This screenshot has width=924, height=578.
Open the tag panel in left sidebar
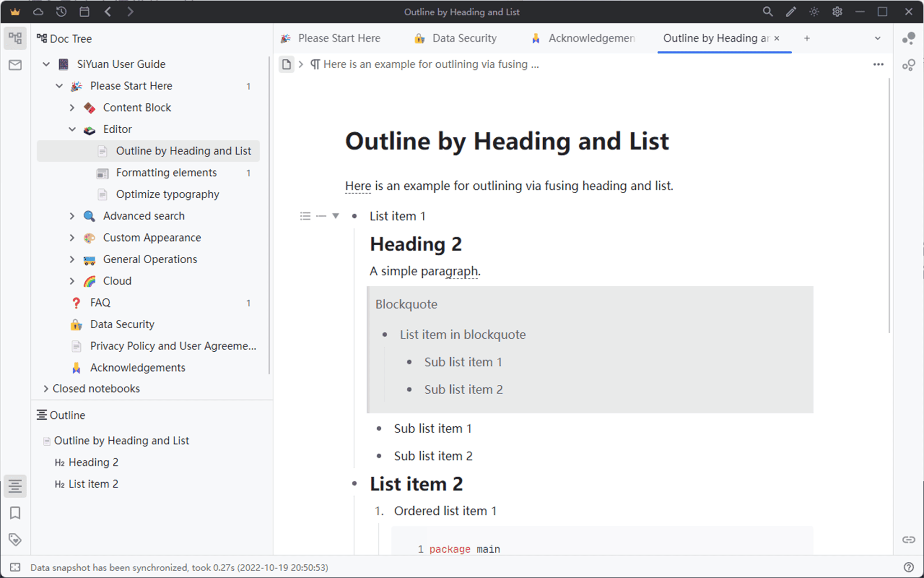(x=15, y=540)
